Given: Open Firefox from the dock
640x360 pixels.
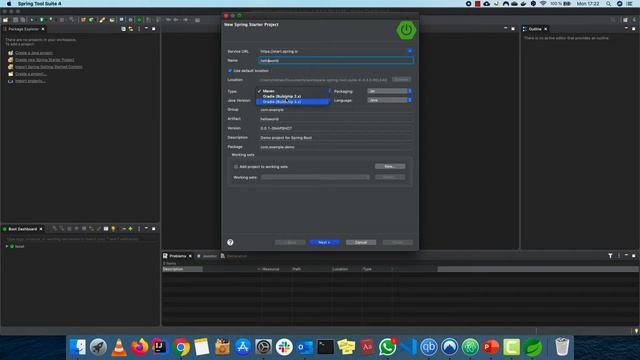Looking at the screenshot, I should [x=140, y=347].
